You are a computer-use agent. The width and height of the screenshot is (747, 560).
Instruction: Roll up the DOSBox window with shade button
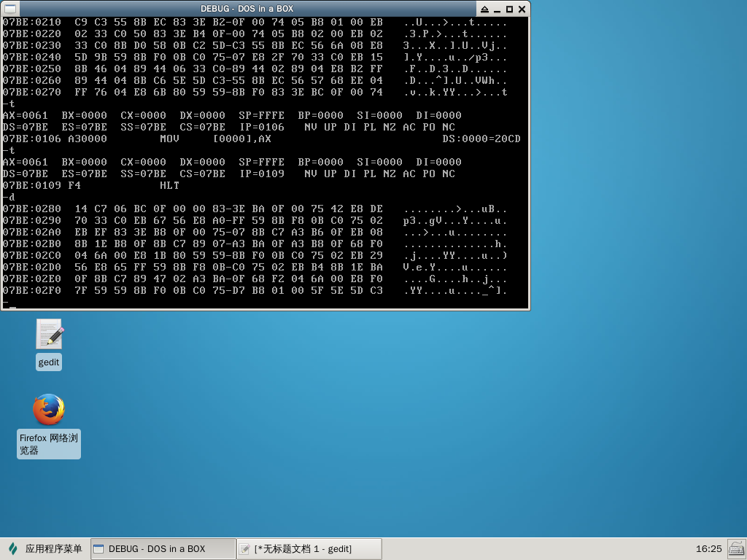coord(484,9)
